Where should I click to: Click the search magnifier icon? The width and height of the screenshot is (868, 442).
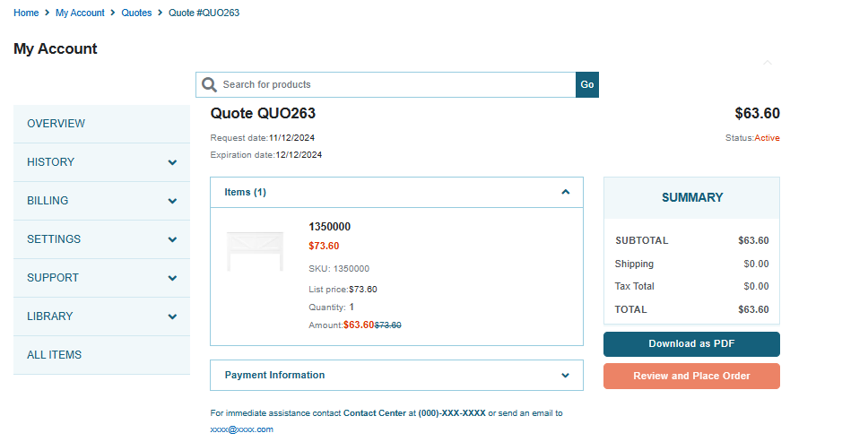coord(209,84)
